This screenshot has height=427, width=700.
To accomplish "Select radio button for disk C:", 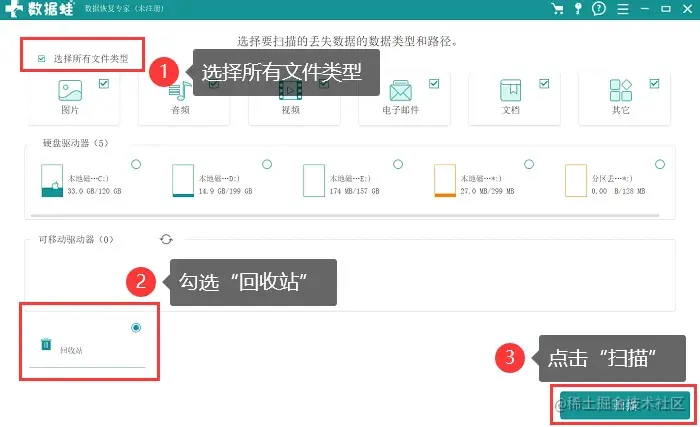I will [x=136, y=164].
